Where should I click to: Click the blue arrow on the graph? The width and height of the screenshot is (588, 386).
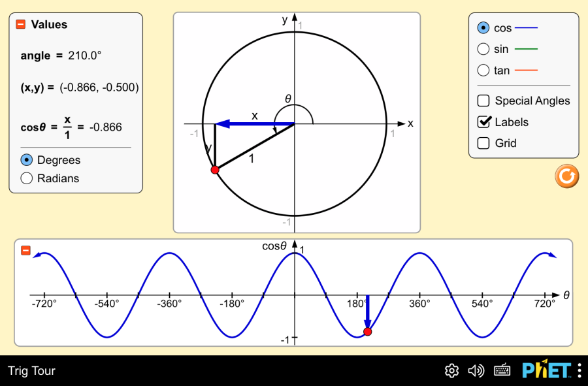click(368, 314)
